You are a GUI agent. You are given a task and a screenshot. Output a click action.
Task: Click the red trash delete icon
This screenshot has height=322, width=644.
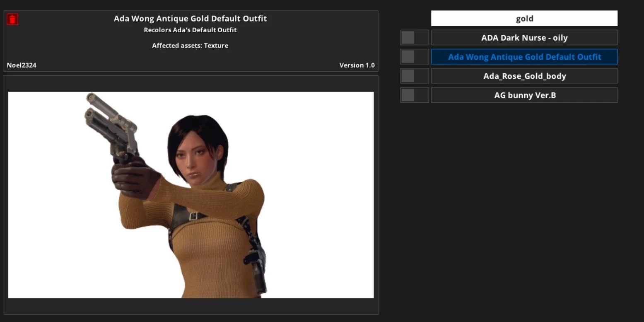pos(12,19)
